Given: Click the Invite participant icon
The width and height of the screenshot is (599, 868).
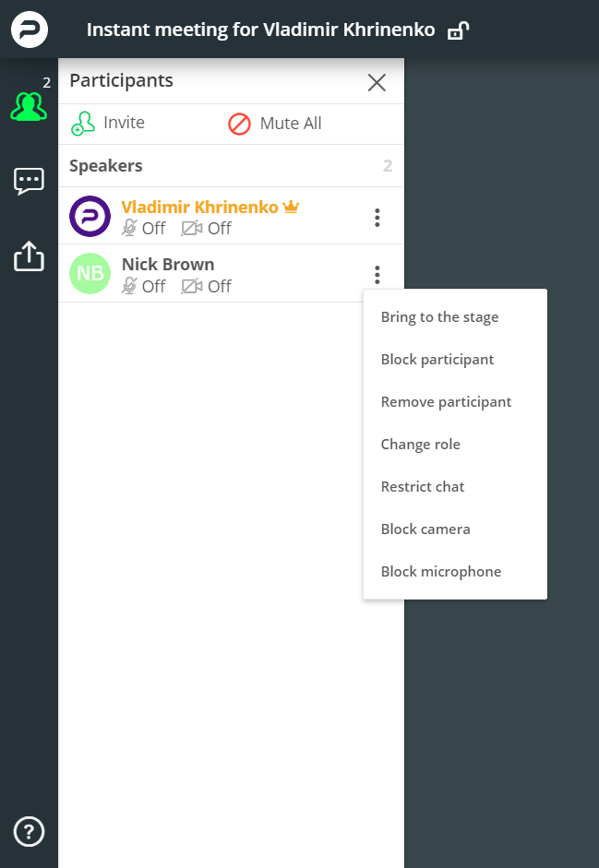Looking at the screenshot, I should tap(83, 123).
